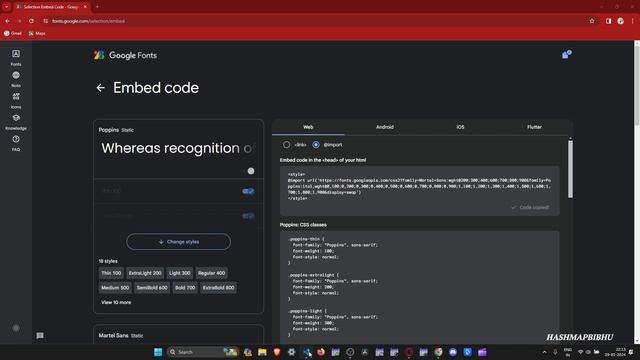Viewport: 640px width, 360px height.
Task: Switch to the Web tab
Action: [x=308, y=127]
